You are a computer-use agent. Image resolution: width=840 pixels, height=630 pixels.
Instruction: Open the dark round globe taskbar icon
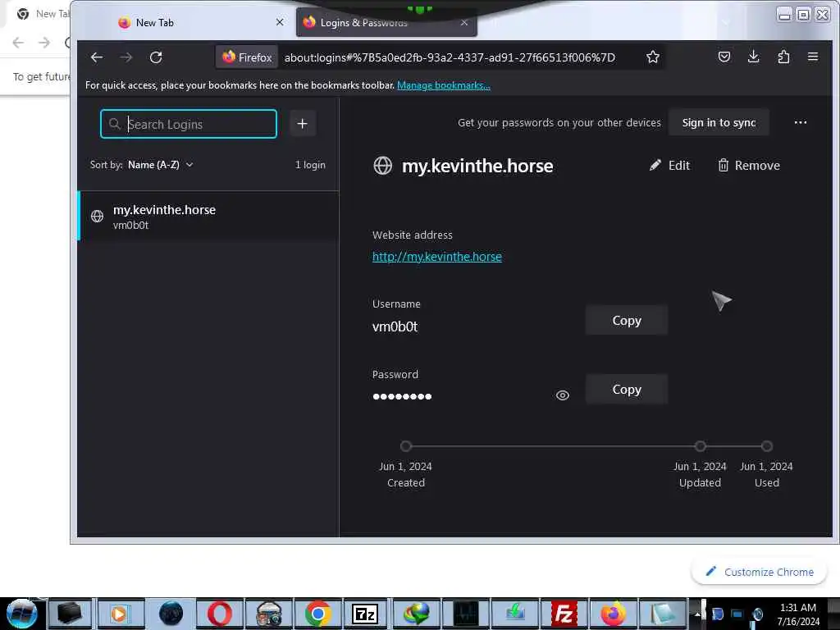pyautogui.click(x=171, y=614)
